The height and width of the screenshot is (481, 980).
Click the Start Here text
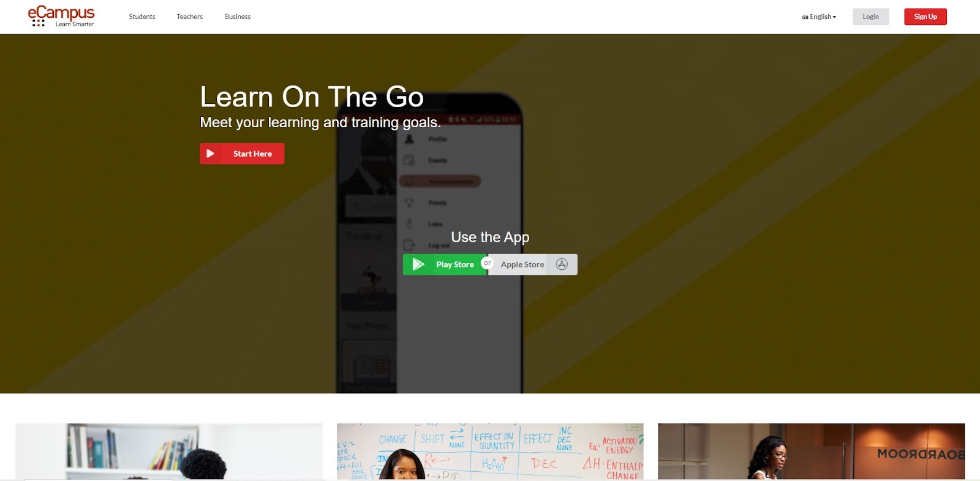pyautogui.click(x=252, y=154)
